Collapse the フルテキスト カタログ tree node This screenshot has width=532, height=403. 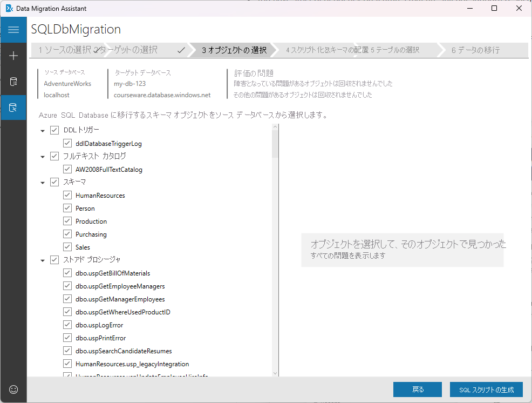tap(43, 157)
